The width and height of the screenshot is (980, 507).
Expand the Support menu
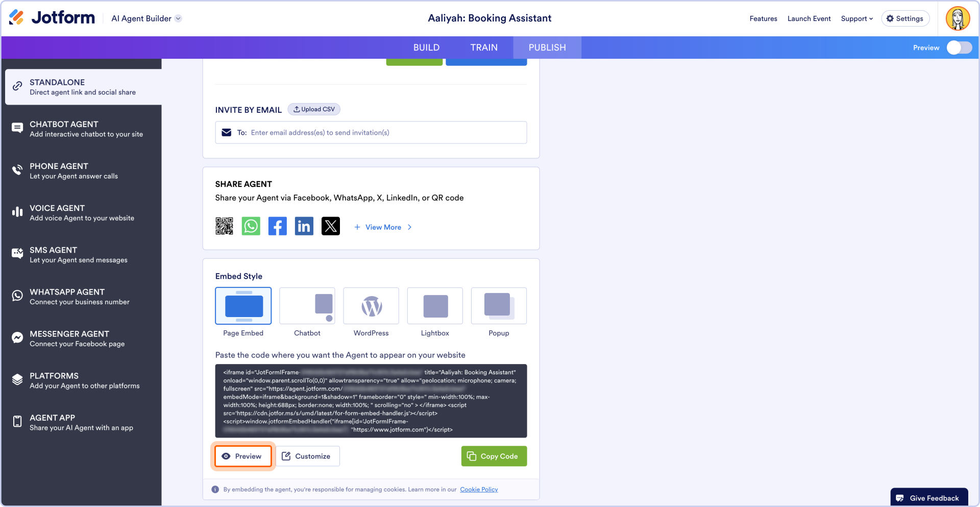coord(857,18)
